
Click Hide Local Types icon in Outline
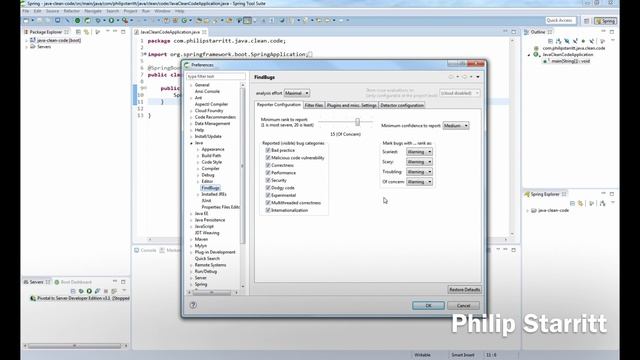pyautogui.click(x=591, y=41)
